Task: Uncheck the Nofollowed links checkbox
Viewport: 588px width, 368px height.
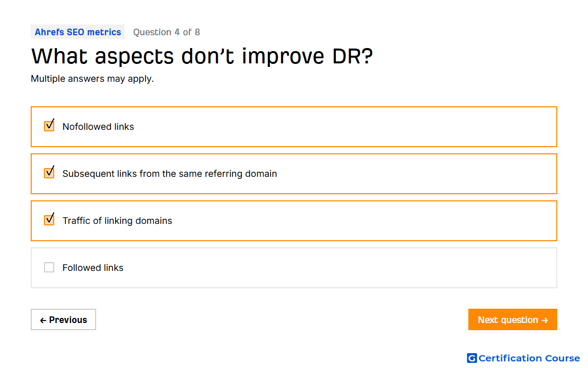Action: pos(49,126)
